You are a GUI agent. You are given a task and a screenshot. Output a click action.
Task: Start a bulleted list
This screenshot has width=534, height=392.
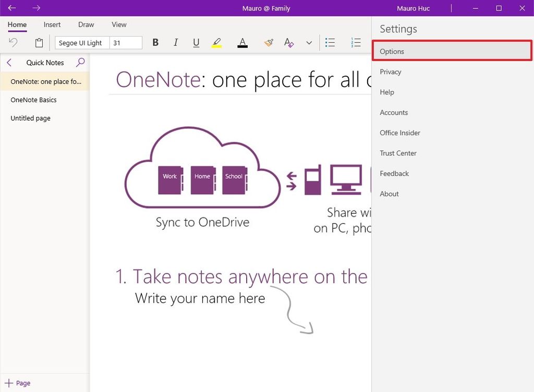tap(330, 43)
